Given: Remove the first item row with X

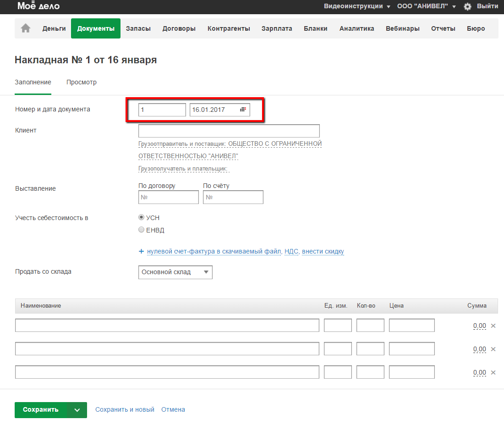Looking at the screenshot, I should click(493, 326).
